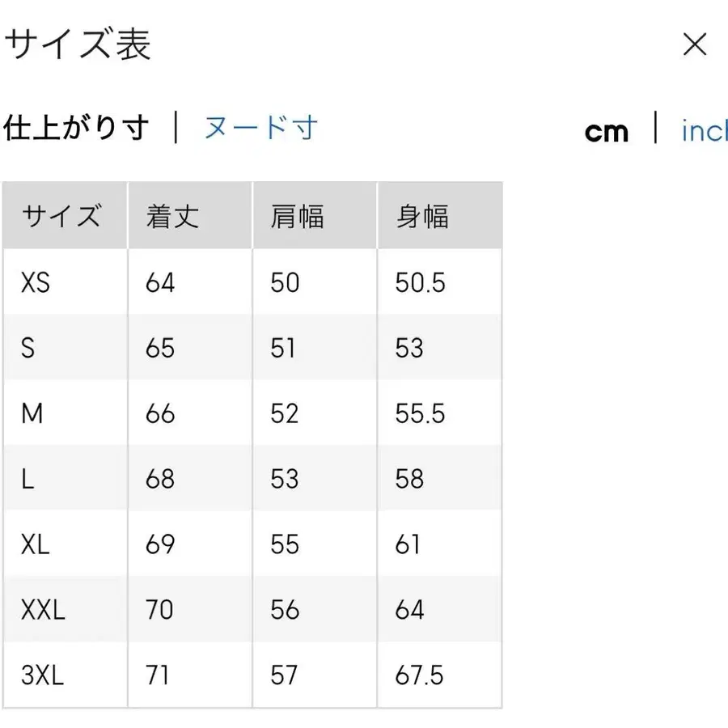The width and height of the screenshot is (728, 728).
Task: Select the サイズ column header
Action: 63,215
